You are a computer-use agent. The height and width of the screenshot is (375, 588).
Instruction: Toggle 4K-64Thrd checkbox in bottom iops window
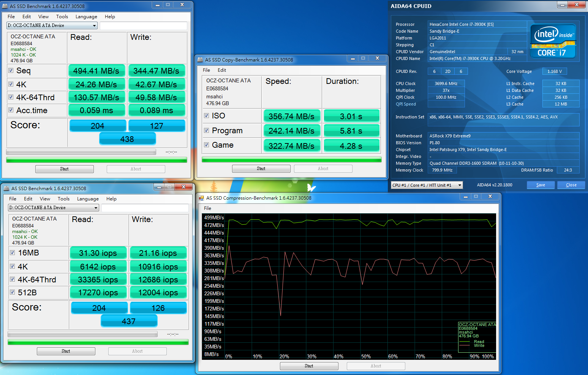[13, 279]
